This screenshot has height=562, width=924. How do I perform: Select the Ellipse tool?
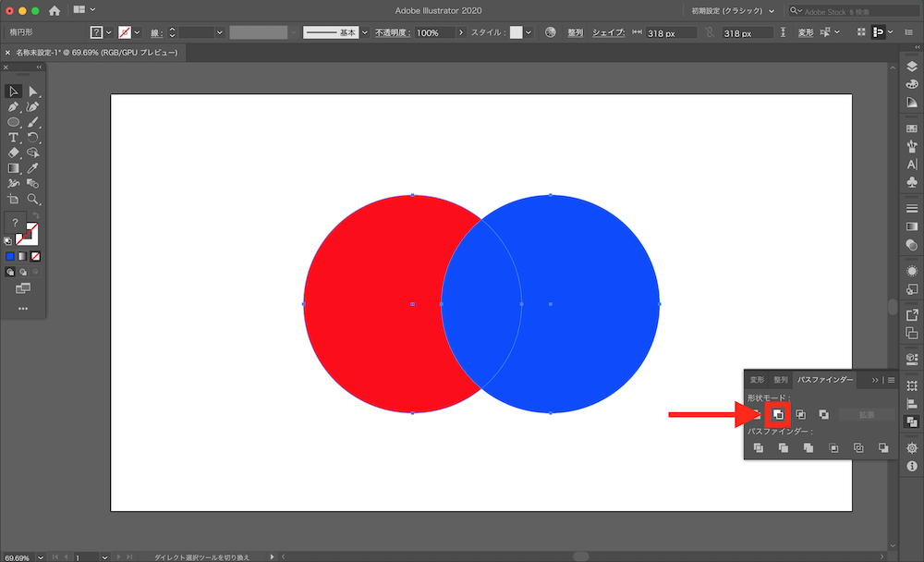13,122
